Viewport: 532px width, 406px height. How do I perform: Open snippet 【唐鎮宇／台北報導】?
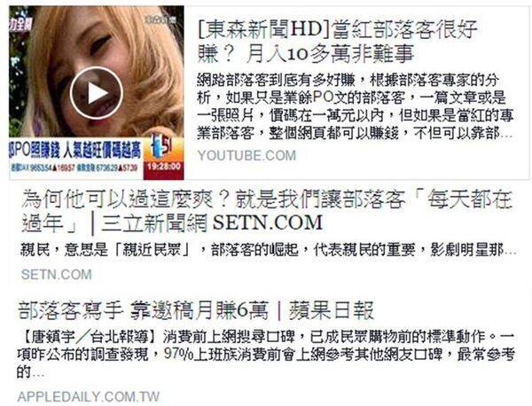pyautogui.click(x=266, y=355)
